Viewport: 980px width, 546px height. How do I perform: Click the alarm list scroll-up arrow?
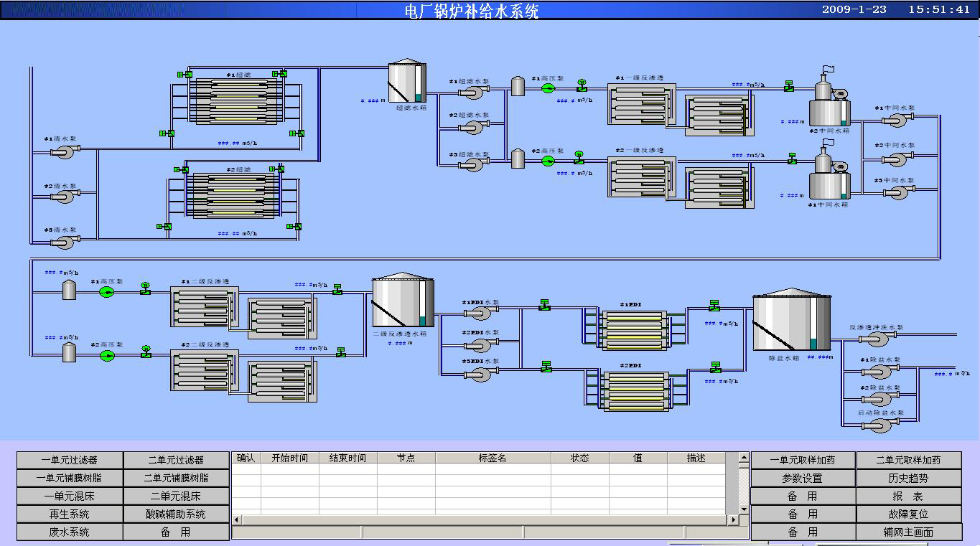744,458
